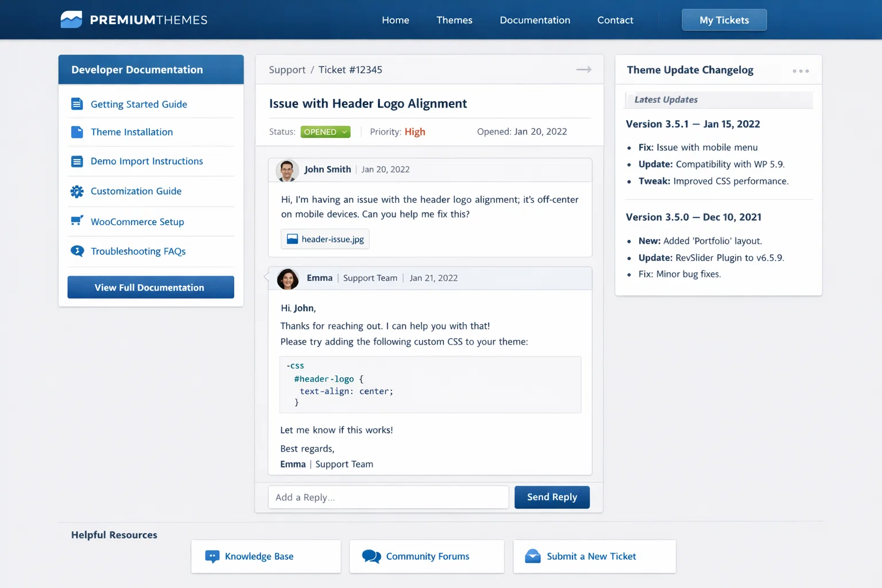Open My Tickets from the header

pos(724,20)
